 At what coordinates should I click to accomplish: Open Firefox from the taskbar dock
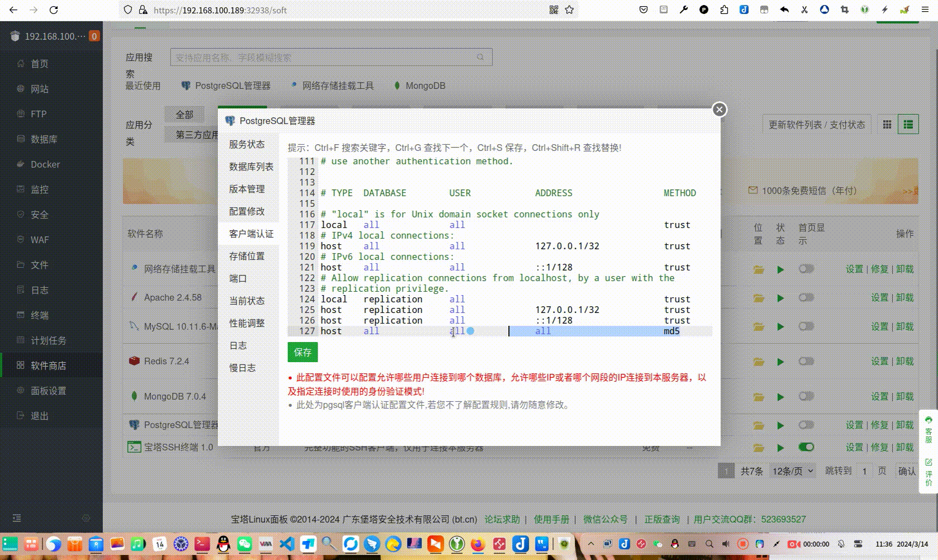477,544
